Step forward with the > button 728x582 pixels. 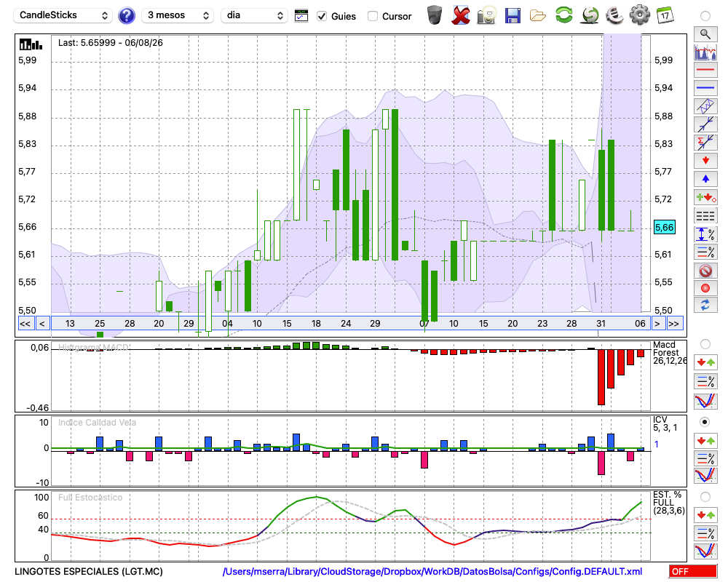click(657, 324)
